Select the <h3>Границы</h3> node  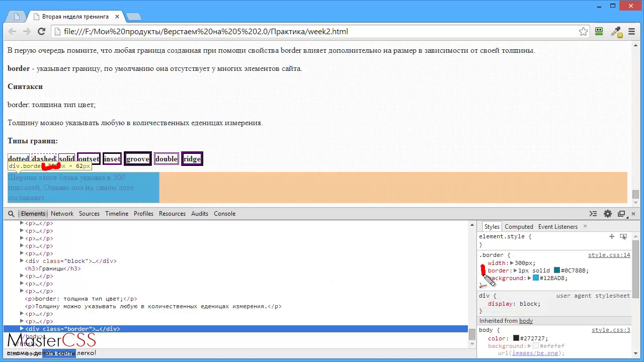(53, 268)
